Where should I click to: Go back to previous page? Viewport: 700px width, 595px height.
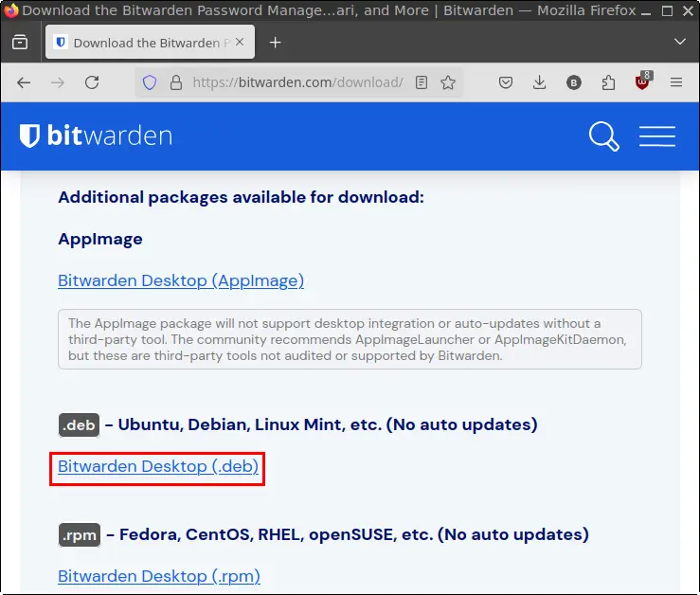tap(24, 82)
